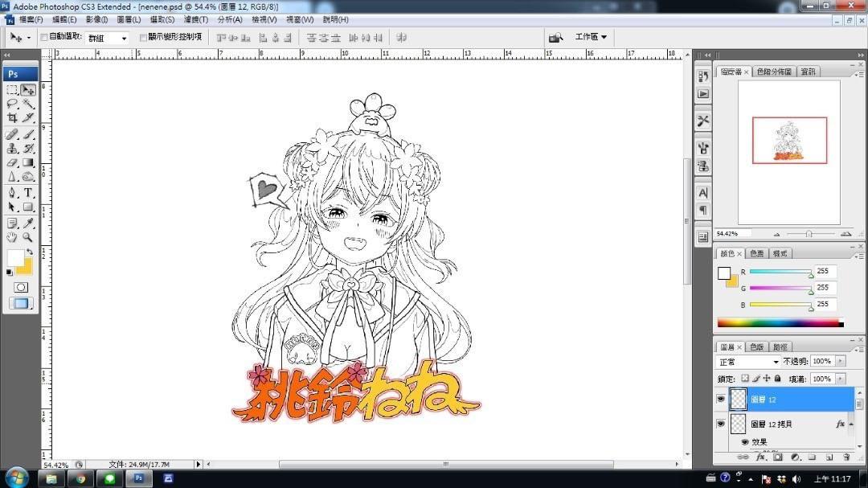Select the Lasso tool
This screenshot has height=488, width=868.
click(x=12, y=104)
